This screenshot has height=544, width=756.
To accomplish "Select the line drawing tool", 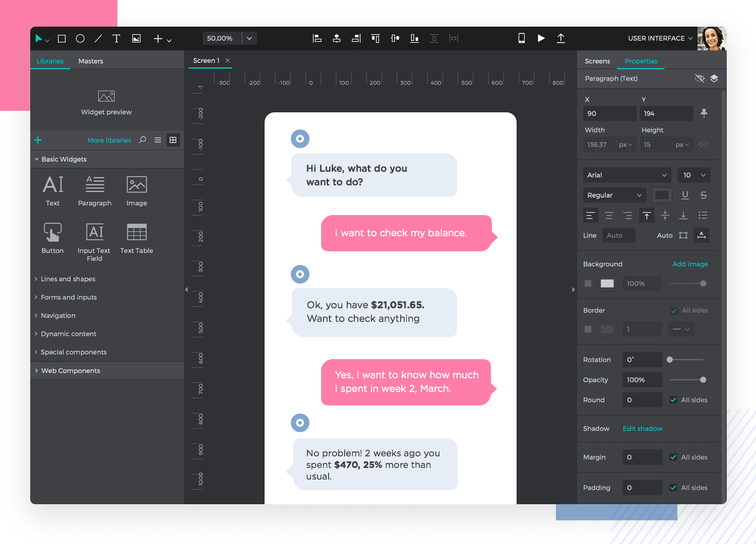I will coord(98,39).
